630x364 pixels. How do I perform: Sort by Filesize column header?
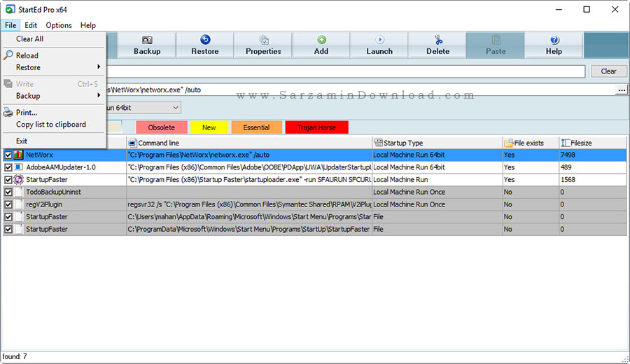593,143
